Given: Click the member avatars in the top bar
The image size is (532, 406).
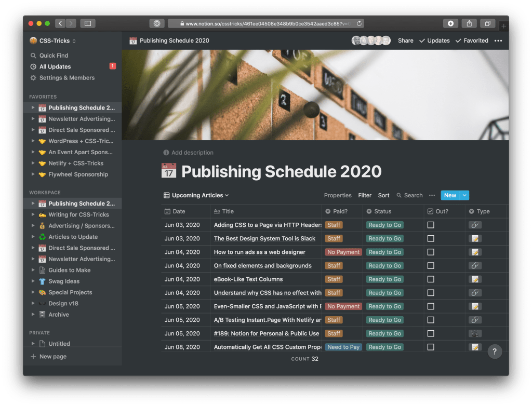Looking at the screenshot, I should pos(371,40).
